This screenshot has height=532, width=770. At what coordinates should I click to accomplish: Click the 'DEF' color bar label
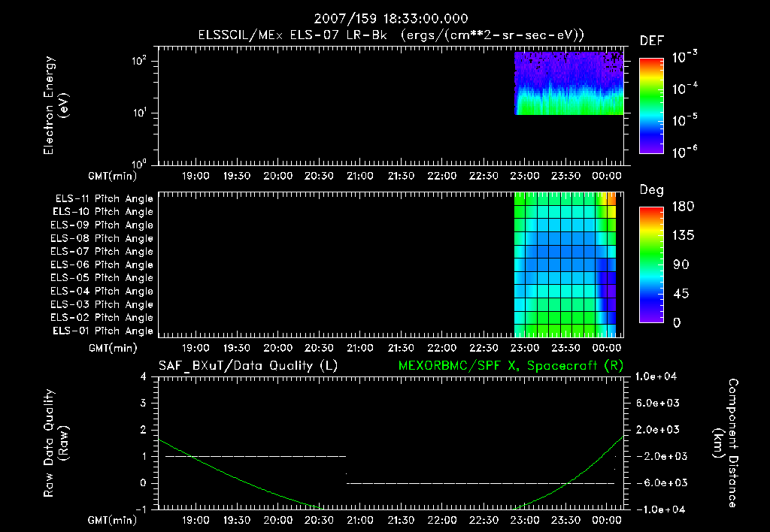652,41
